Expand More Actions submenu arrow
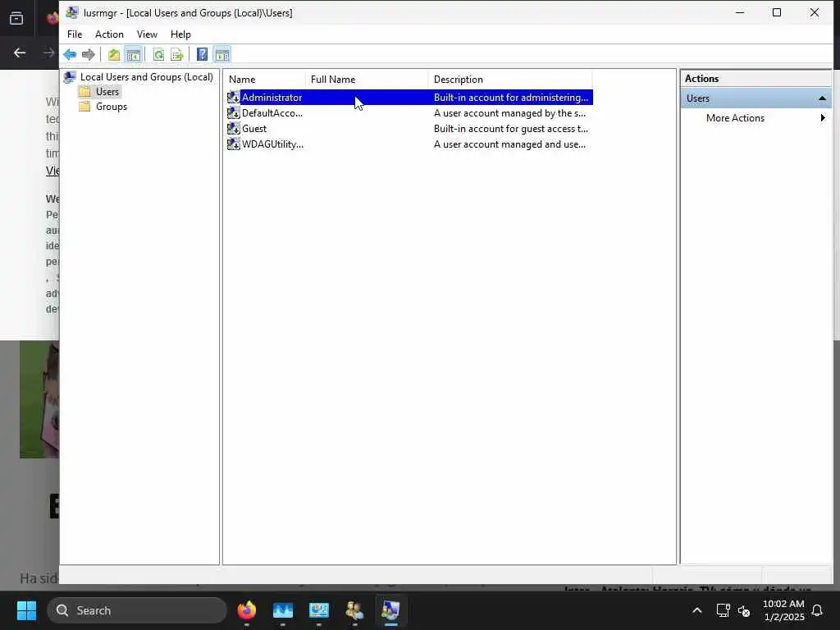The image size is (840, 630). [823, 118]
